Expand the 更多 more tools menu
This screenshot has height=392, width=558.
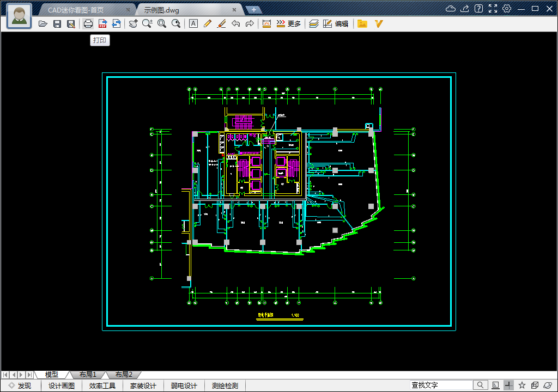click(x=288, y=23)
